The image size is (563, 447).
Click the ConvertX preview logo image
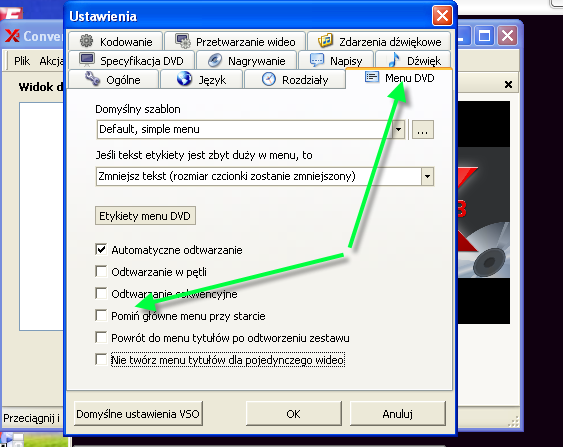pos(484,213)
